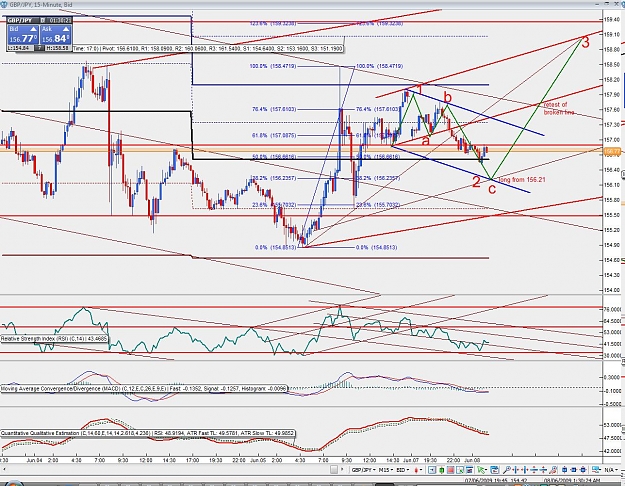
Task: Open the N/A dropdown at toolbar end
Action: pos(612,470)
